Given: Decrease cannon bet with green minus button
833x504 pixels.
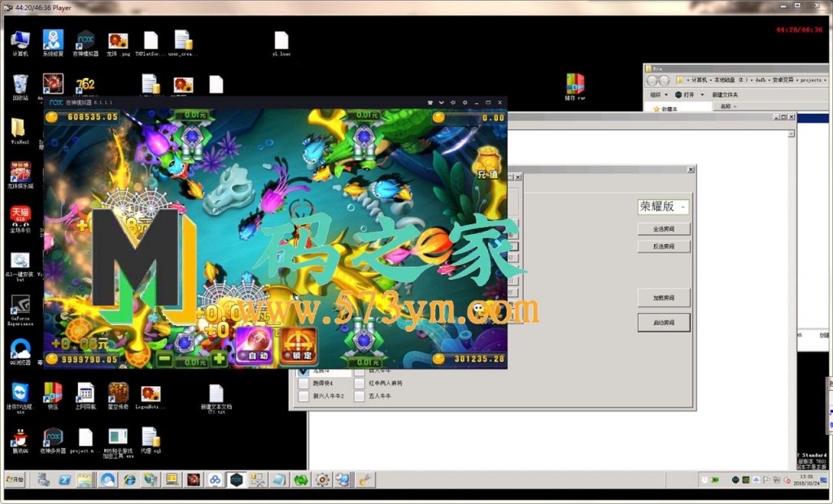Looking at the screenshot, I should 164,358.
